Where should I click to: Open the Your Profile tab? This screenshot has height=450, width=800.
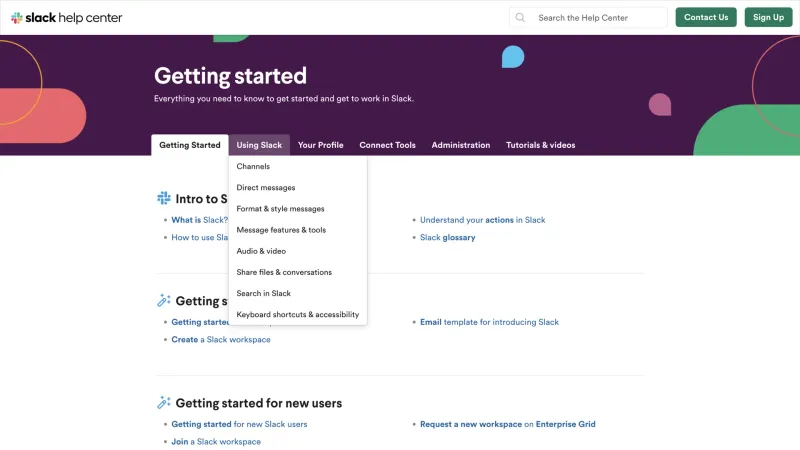click(320, 145)
